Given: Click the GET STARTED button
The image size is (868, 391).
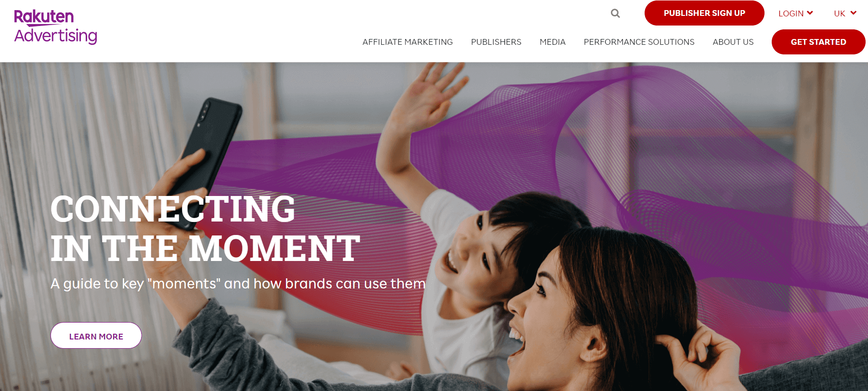Looking at the screenshot, I should 818,42.
